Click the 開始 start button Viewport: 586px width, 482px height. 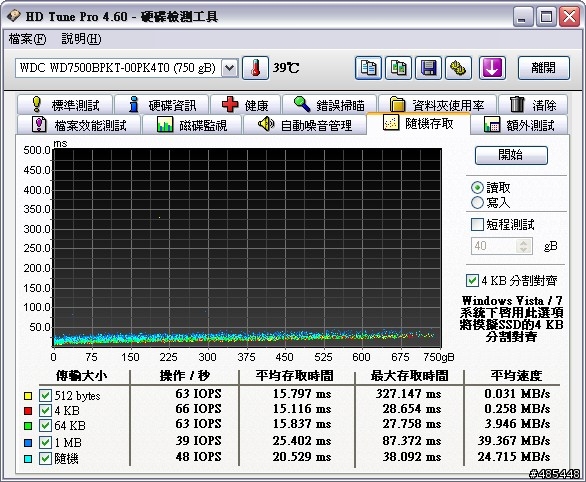tap(511, 155)
